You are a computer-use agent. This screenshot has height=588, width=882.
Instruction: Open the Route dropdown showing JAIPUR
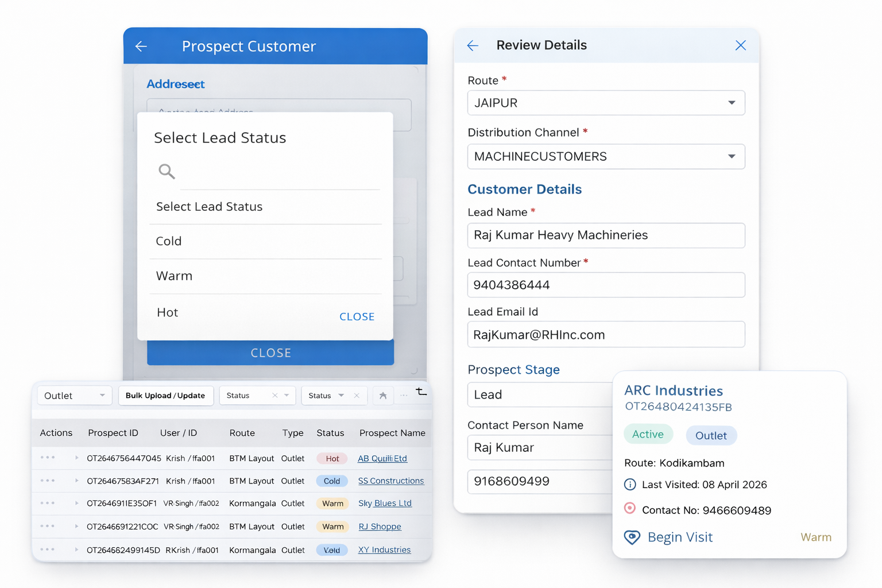pyautogui.click(x=606, y=103)
